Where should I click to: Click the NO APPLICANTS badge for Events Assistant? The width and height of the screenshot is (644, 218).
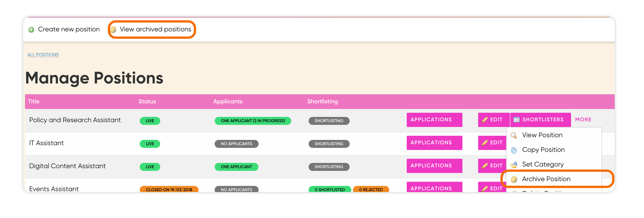[x=236, y=189]
